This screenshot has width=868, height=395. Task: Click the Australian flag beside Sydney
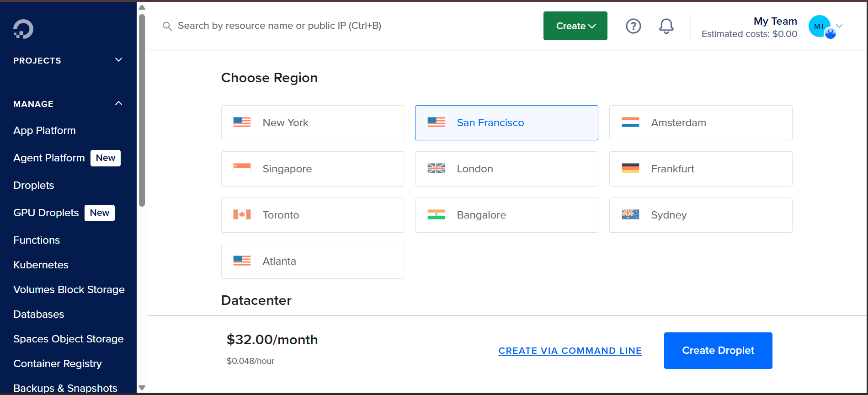pyautogui.click(x=630, y=214)
